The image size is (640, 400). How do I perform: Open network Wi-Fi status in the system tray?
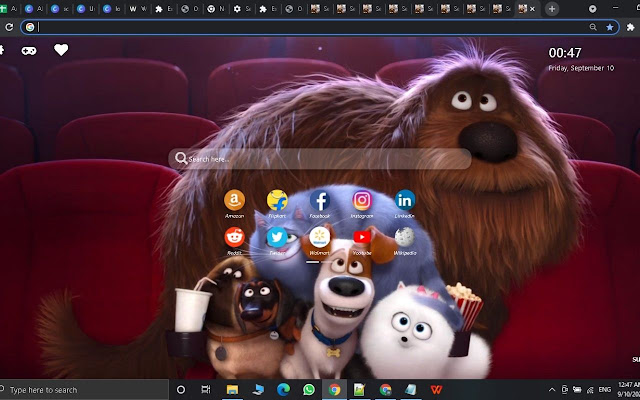pos(591,390)
